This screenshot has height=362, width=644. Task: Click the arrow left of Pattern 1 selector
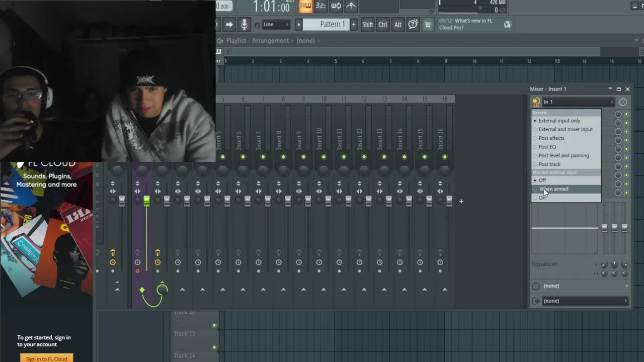pos(298,24)
